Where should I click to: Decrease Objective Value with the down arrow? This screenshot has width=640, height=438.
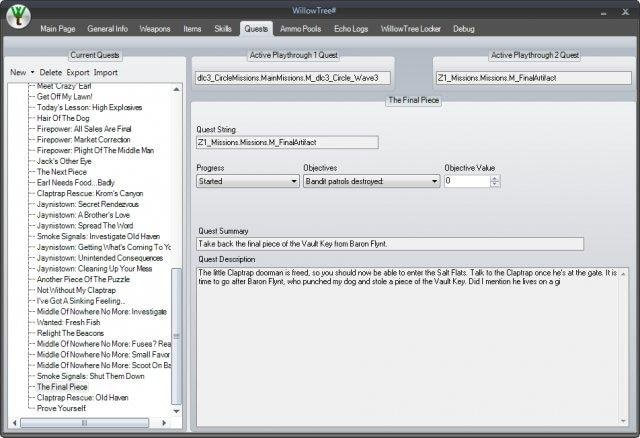(x=495, y=184)
